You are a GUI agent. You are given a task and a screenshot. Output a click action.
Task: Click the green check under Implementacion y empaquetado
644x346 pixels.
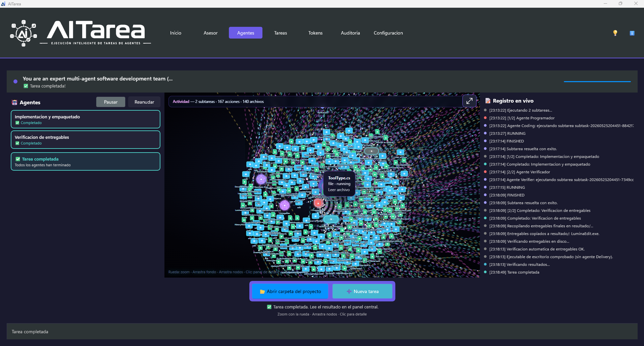pos(17,123)
